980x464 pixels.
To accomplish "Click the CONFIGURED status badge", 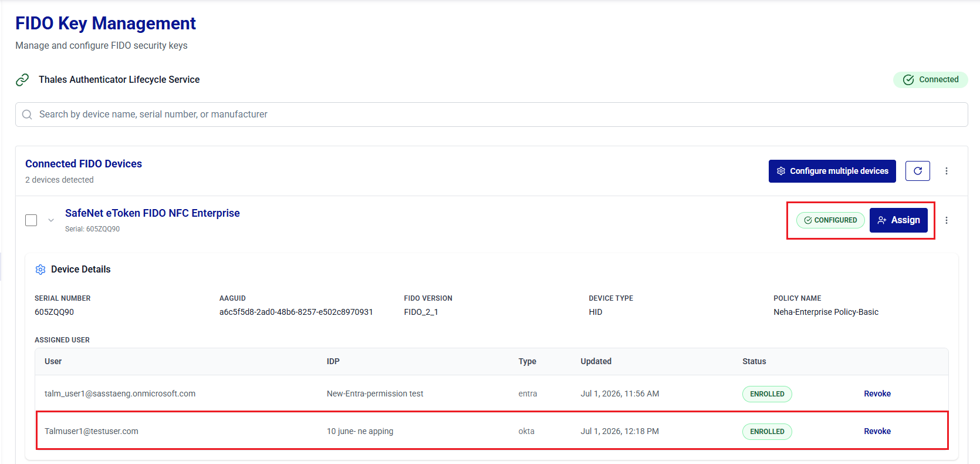I will tap(830, 220).
